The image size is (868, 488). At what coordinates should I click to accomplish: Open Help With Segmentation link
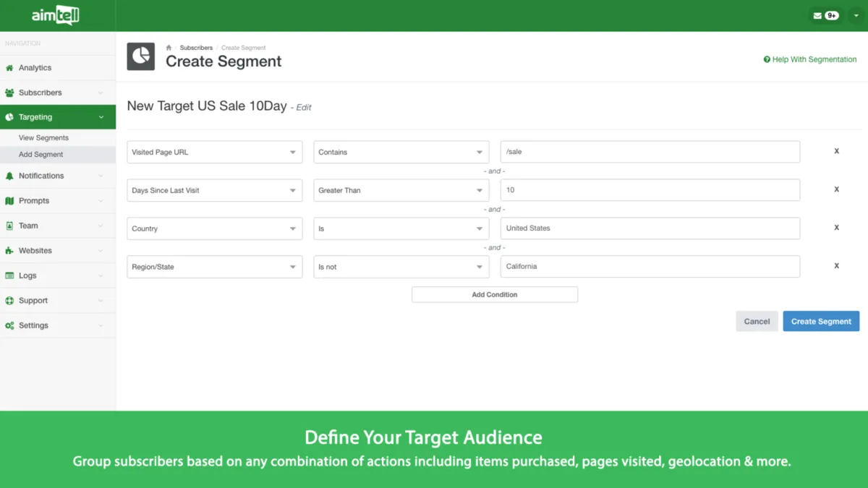pyautogui.click(x=810, y=59)
